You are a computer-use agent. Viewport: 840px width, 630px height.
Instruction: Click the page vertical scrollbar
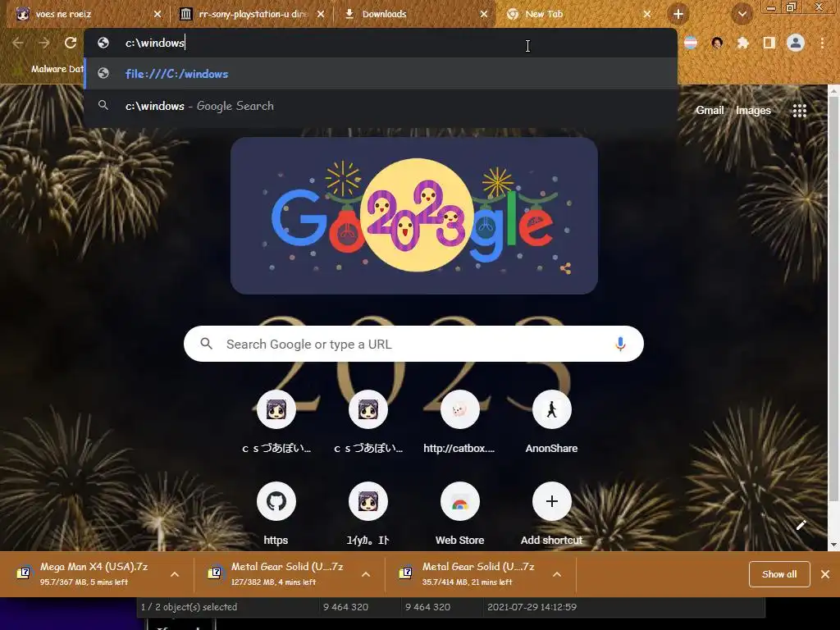tap(833, 300)
